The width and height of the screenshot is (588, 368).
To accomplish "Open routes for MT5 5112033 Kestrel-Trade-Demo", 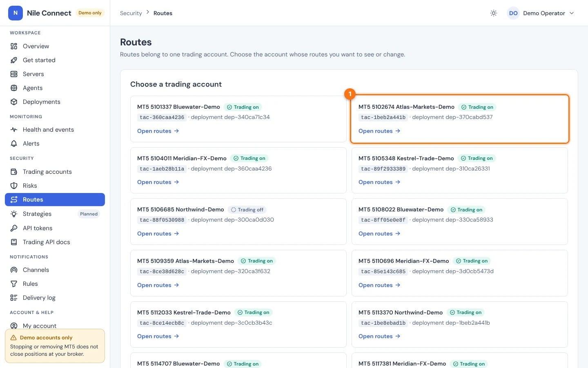I will click(x=158, y=336).
